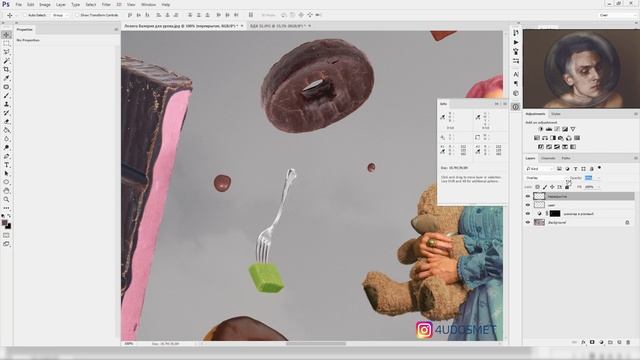The image size is (640, 360).
Task: Select the Crop tool
Action: pos(6,69)
